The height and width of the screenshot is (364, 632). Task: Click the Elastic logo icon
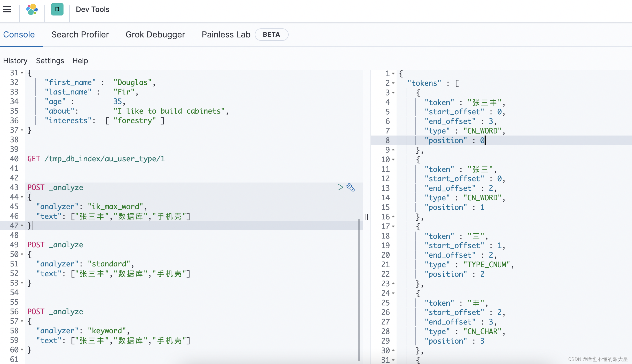(32, 10)
